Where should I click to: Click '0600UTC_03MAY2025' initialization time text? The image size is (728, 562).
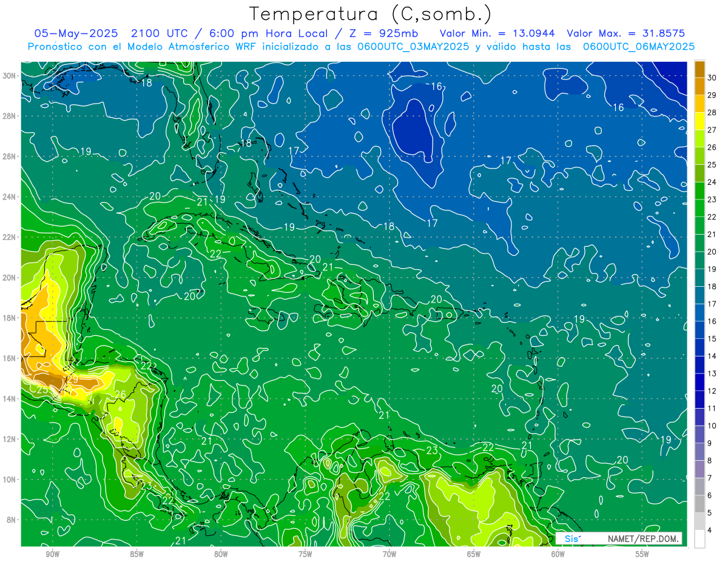tap(413, 46)
